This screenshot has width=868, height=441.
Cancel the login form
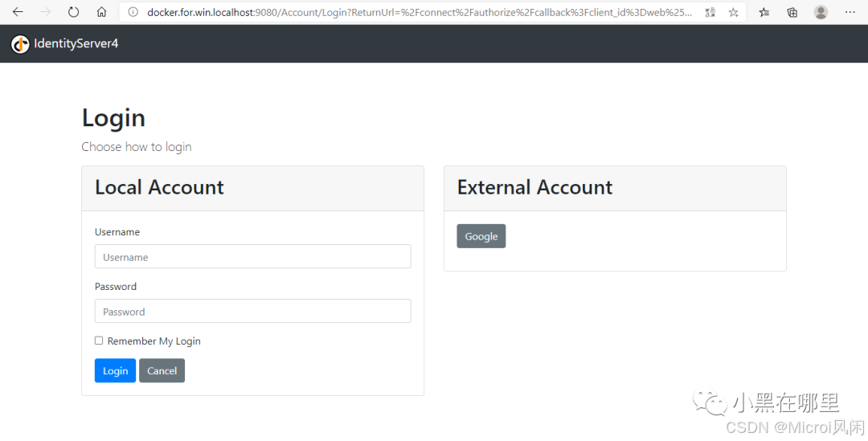tap(162, 371)
